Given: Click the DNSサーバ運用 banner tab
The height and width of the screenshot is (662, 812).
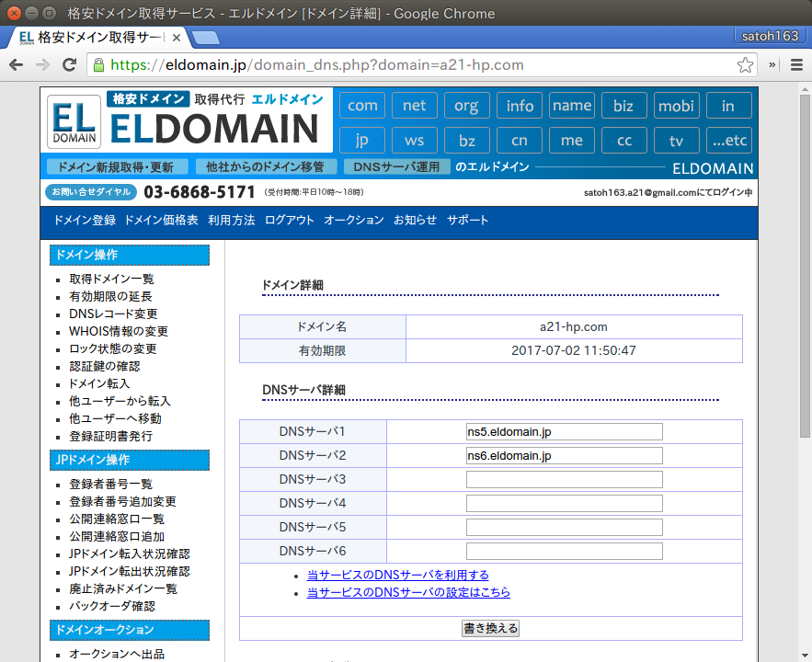Looking at the screenshot, I should coord(396,166).
